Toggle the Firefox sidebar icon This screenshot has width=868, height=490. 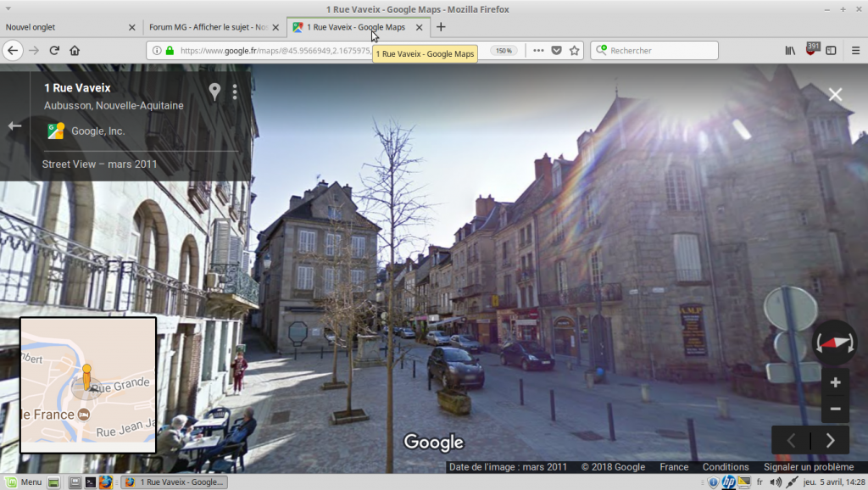coord(831,50)
